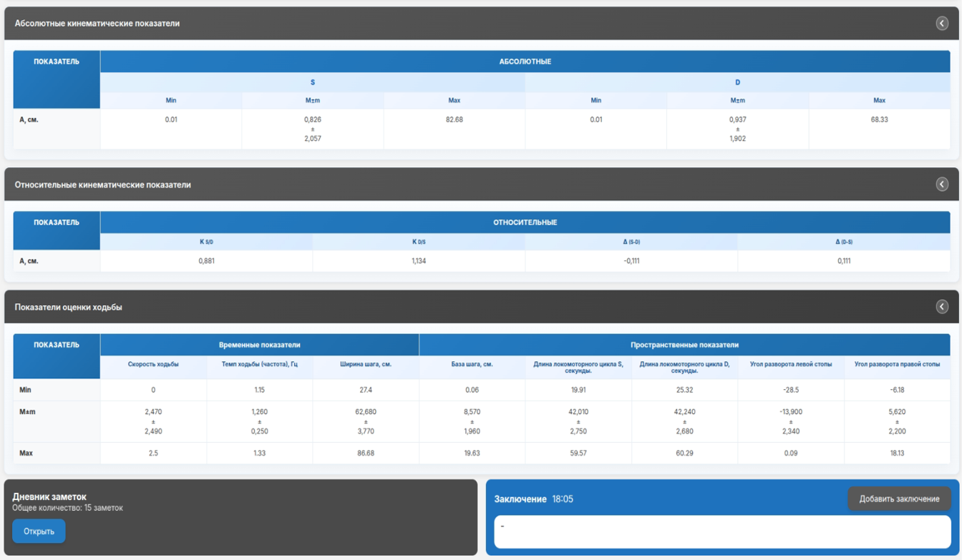Select the АБСОЛЮТНЫЕ table header

pos(525,62)
